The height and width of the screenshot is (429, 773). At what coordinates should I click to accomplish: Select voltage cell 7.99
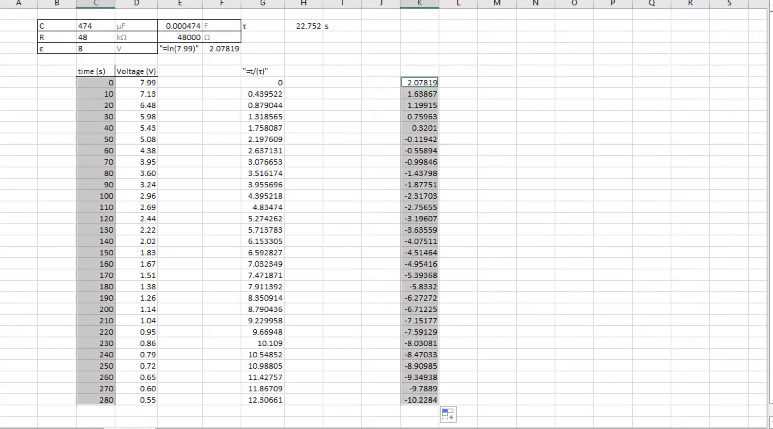click(136, 82)
